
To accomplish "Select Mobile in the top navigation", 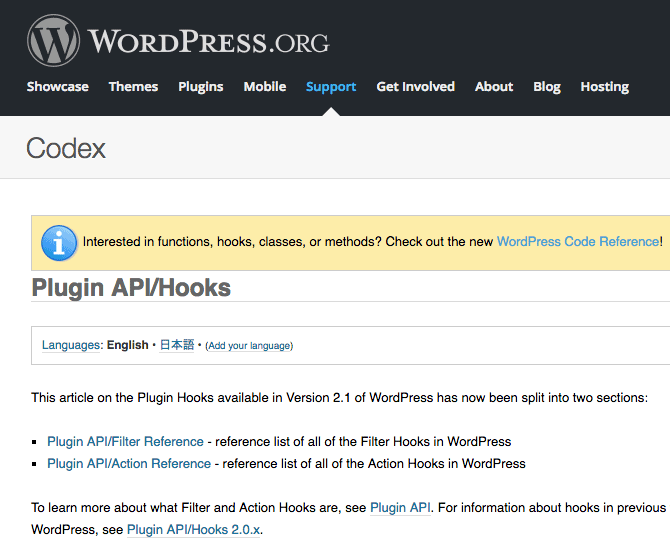I will pyautogui.click(x=265, y=87).
